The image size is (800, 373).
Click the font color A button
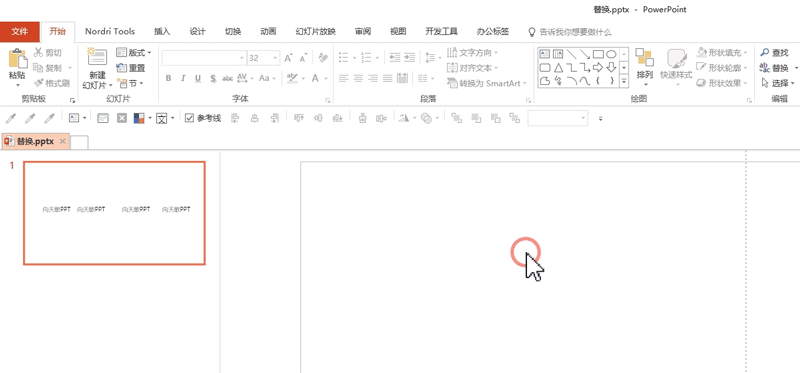315,78
